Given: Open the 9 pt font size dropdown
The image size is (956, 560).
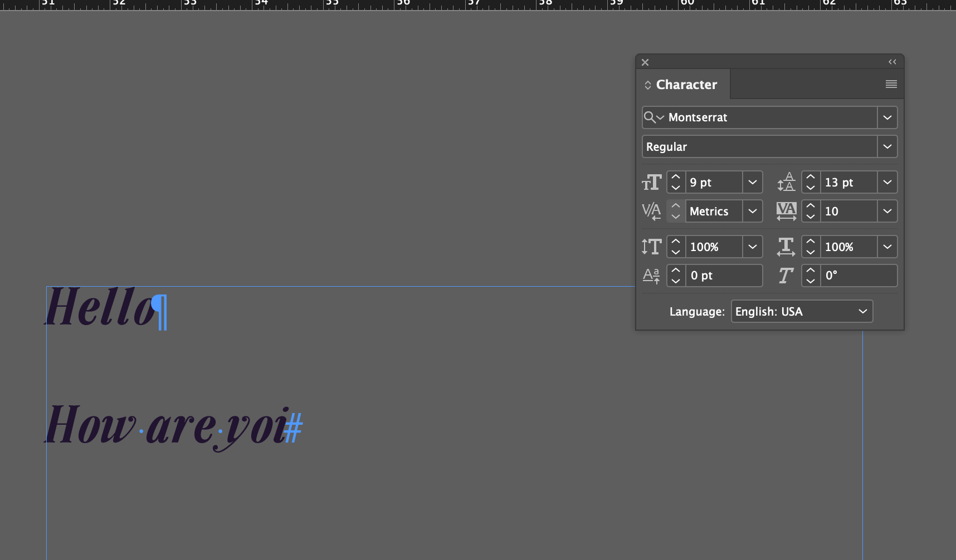Looking at the screenshot, I should pyautogui.click(x=752, y=183).
